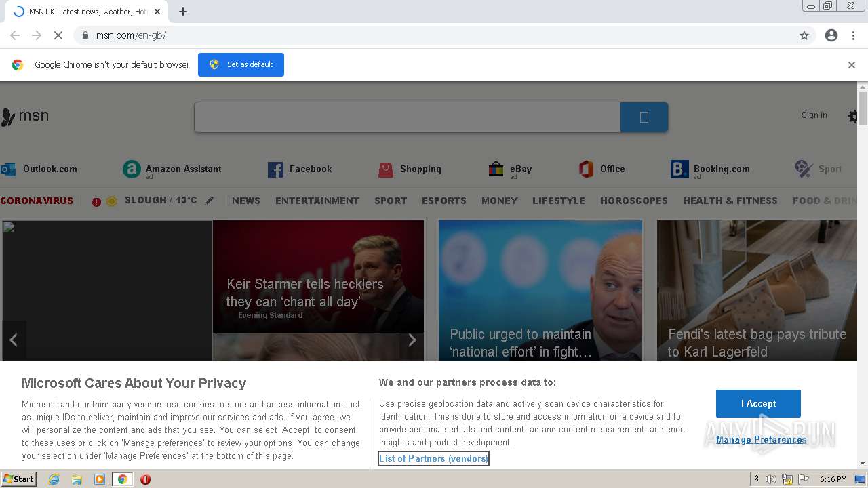Click the Opera icon in taskbar
This screenshot has height=488, width=868.
pos(145,479)
